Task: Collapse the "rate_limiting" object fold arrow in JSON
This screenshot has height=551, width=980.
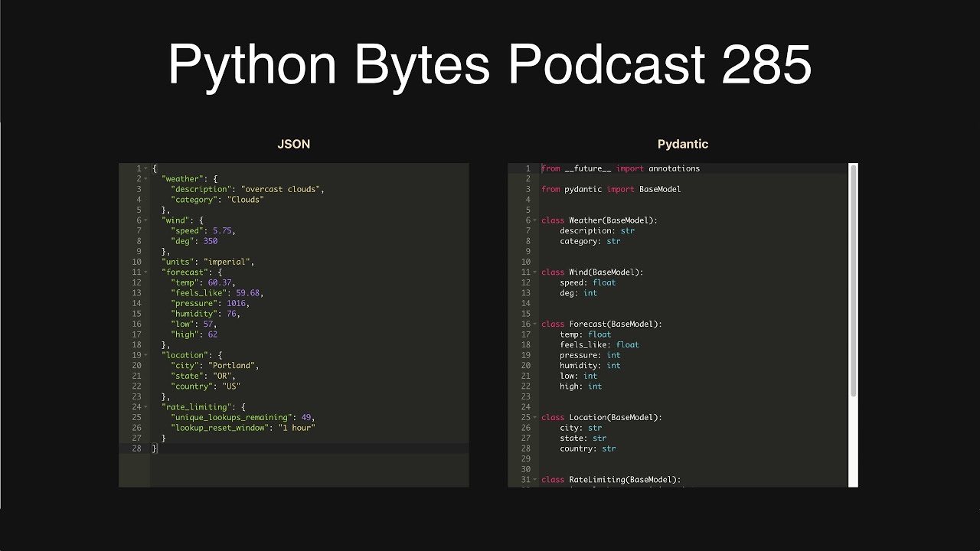Action: [145, 407]
